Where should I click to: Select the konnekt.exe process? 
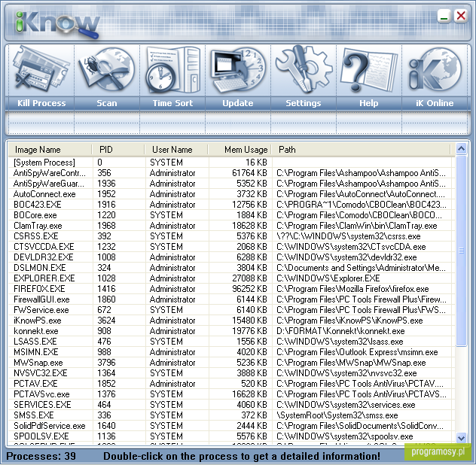click(x=231, y=331)
